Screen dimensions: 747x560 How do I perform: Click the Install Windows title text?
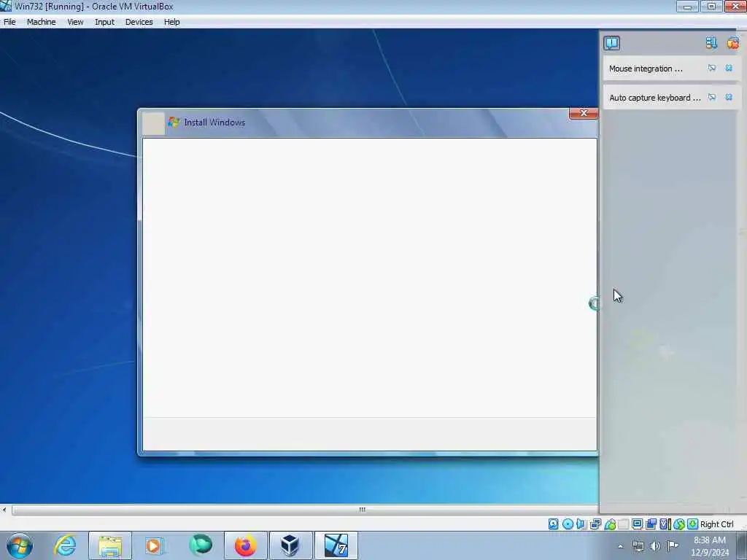pos(214,122)
